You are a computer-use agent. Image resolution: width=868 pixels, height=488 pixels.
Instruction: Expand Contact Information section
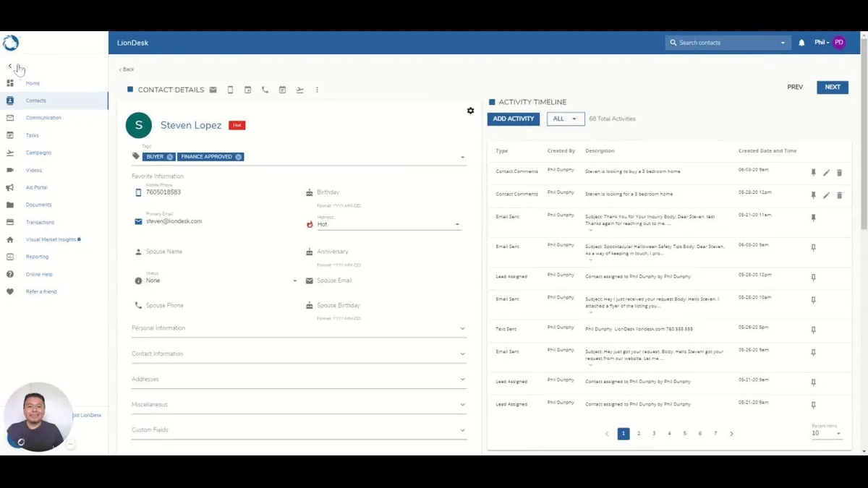[x=299, y=354]
